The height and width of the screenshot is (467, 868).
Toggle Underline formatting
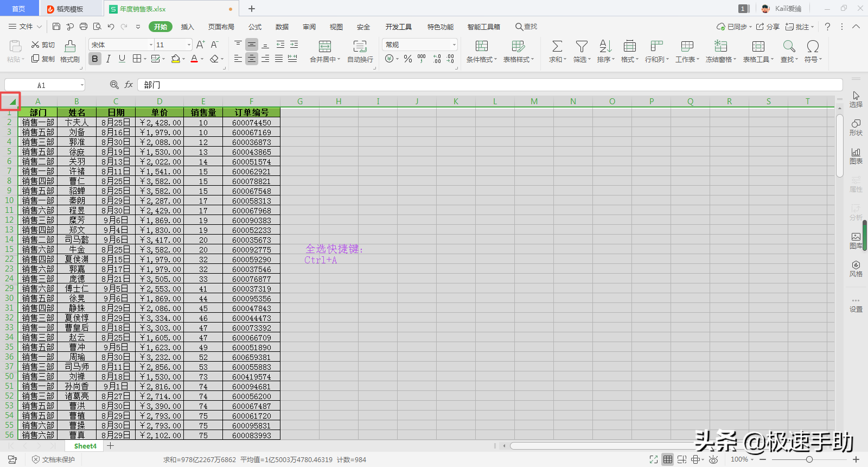[122, 59]
